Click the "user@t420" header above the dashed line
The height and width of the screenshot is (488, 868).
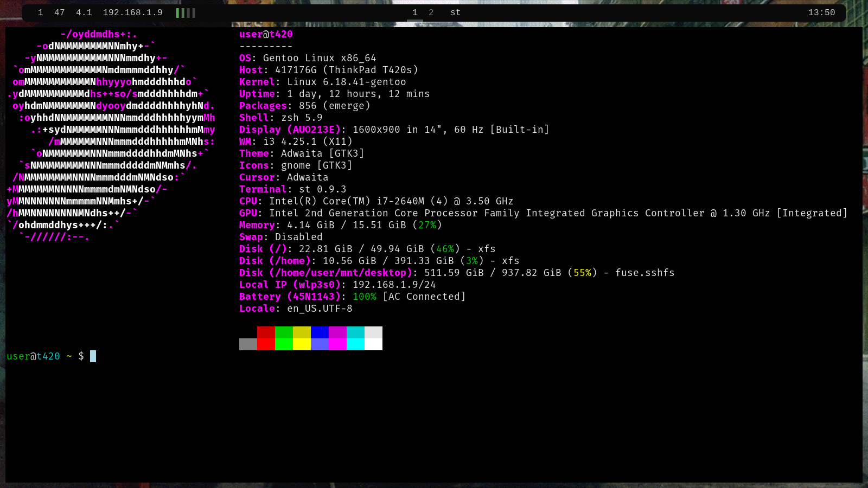tap(266, 34)
